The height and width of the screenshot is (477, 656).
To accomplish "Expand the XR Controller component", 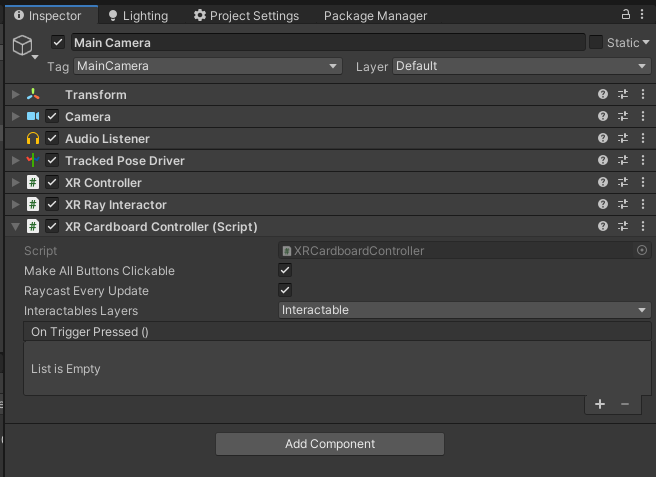I will 15,182.
